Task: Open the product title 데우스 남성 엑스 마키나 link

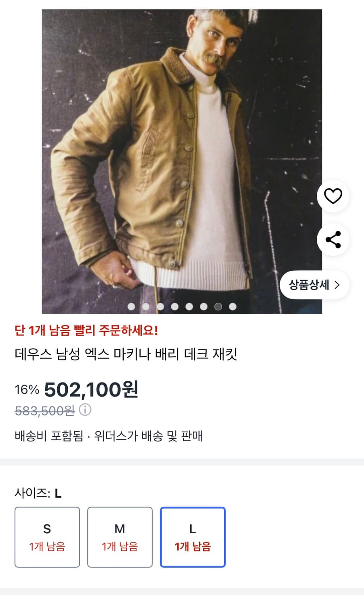Action: (126, 353)
